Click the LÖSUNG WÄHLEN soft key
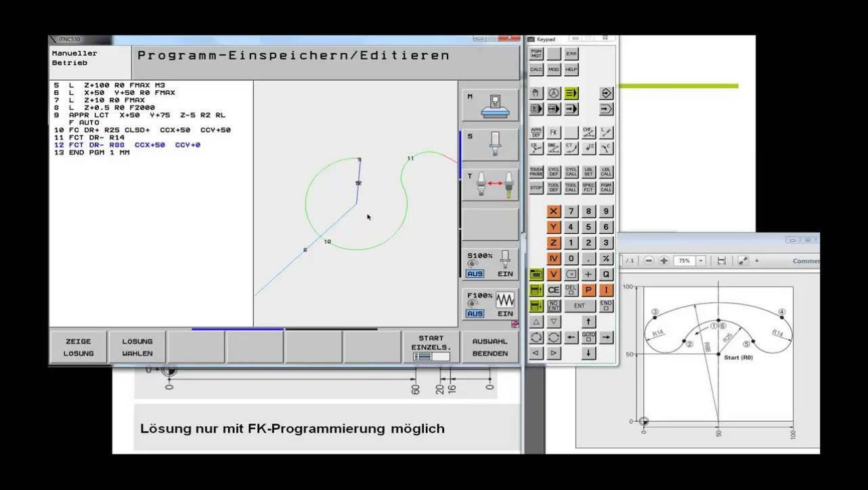This screenshot has height=490, width=868. [137, 347]
